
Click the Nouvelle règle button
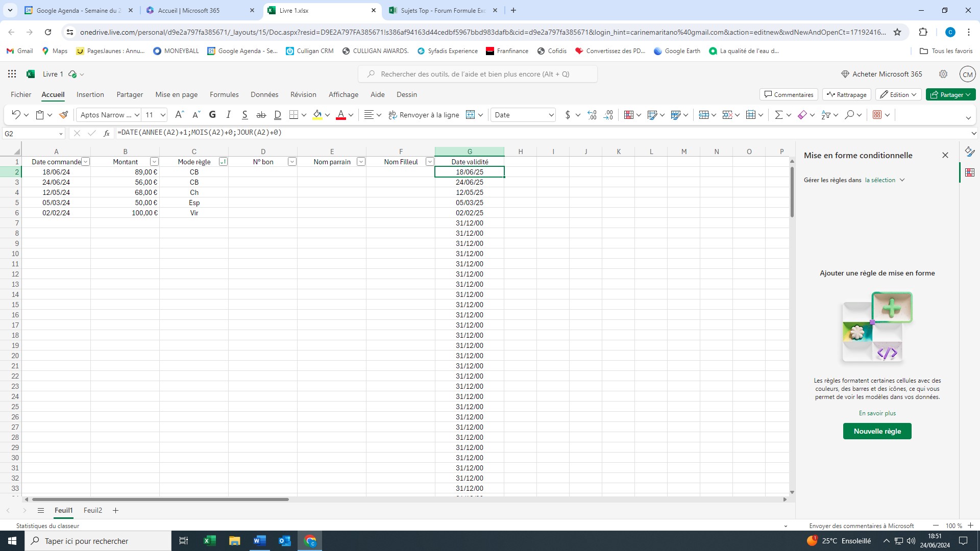click(877, 431)
